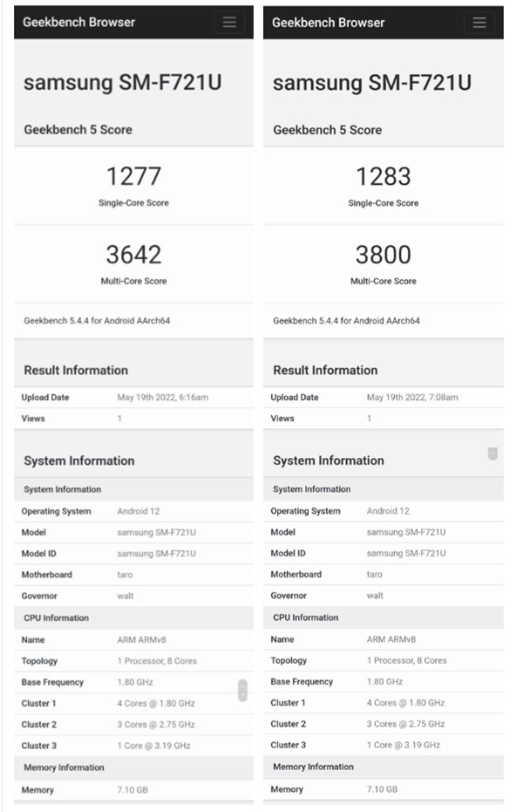
Task: Open the hamburger menu in left Geekbench panel
Action: (229, 23)
